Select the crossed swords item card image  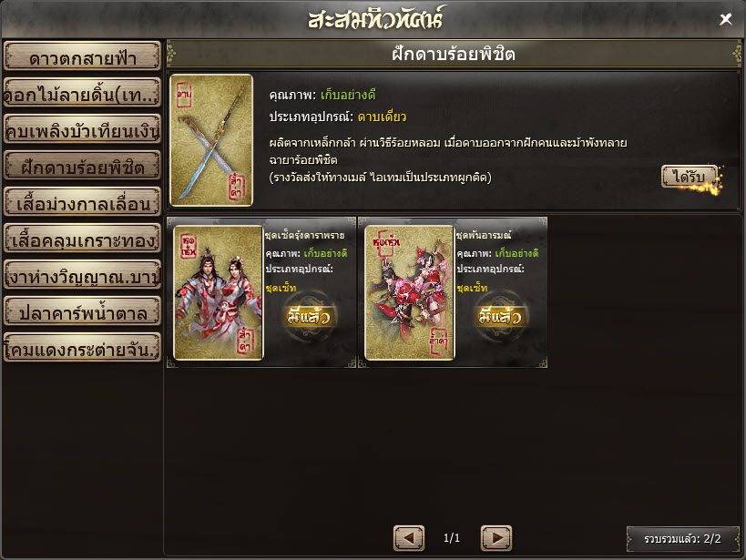(x=211, y=140)
